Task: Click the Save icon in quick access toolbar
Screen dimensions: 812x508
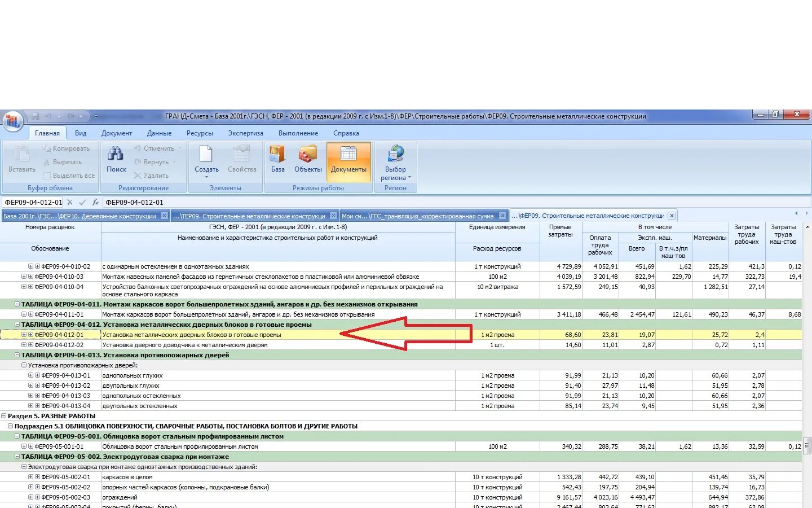Action: (x=36, y=116)
